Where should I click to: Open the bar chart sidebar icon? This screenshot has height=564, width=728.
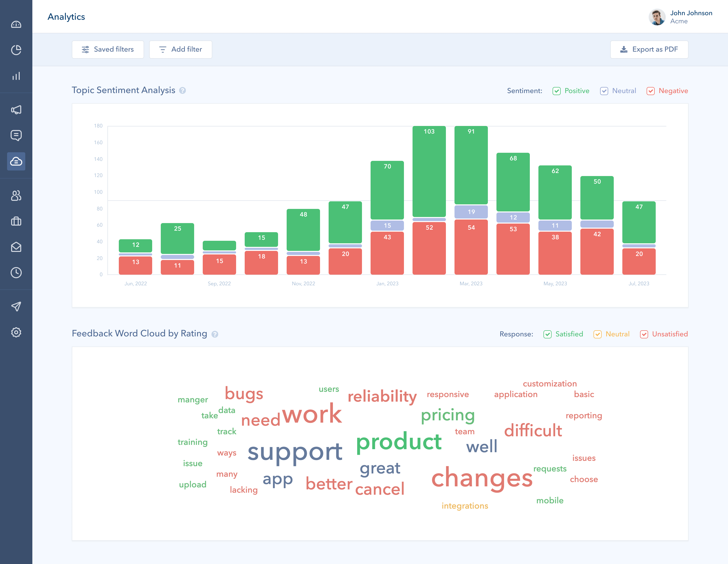16,76
